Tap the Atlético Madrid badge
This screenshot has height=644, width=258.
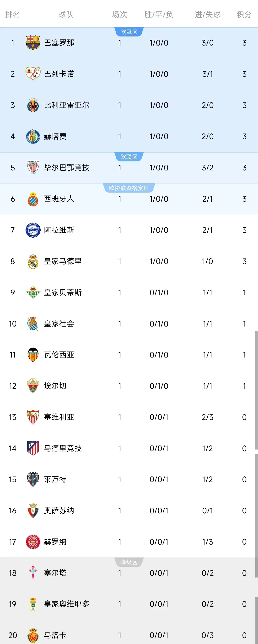(33, 448)
